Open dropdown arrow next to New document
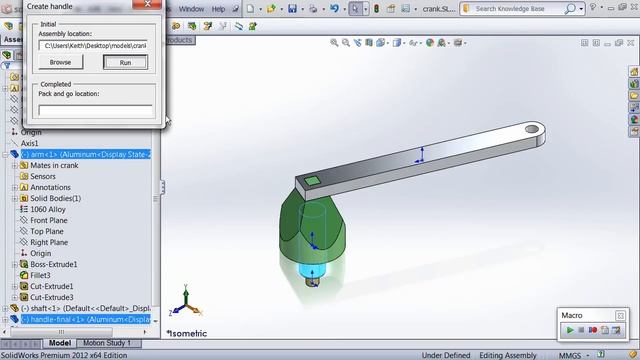The image size is (640, 360). tap(260, 9)
